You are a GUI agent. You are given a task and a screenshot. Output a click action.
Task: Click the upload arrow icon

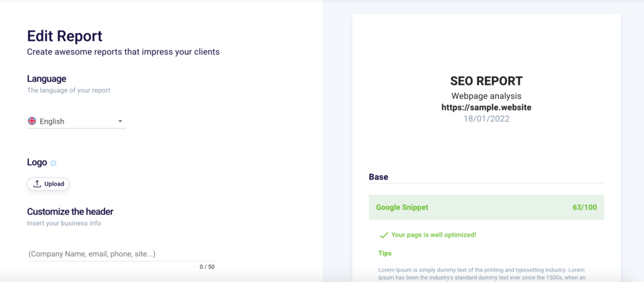pyautogui.click(x=37, y=184)
